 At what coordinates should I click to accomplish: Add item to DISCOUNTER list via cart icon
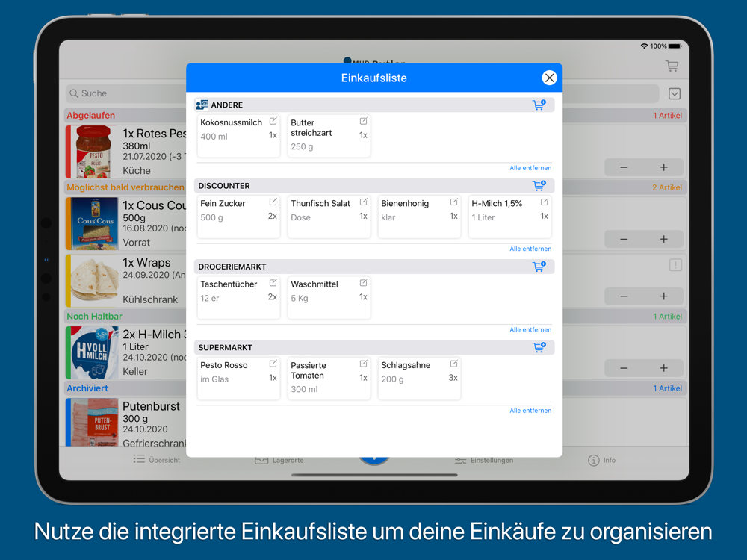539,186
